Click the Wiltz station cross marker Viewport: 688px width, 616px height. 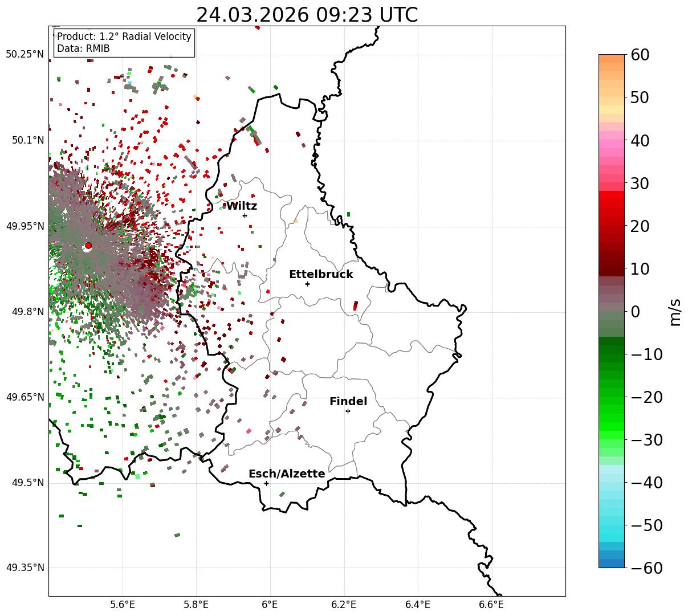click(245, 215)
